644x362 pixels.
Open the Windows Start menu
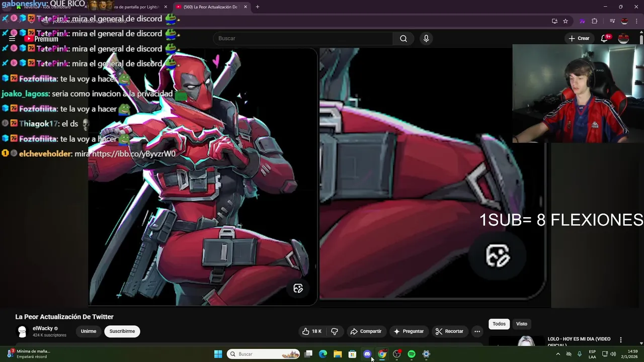pos(218,354)
